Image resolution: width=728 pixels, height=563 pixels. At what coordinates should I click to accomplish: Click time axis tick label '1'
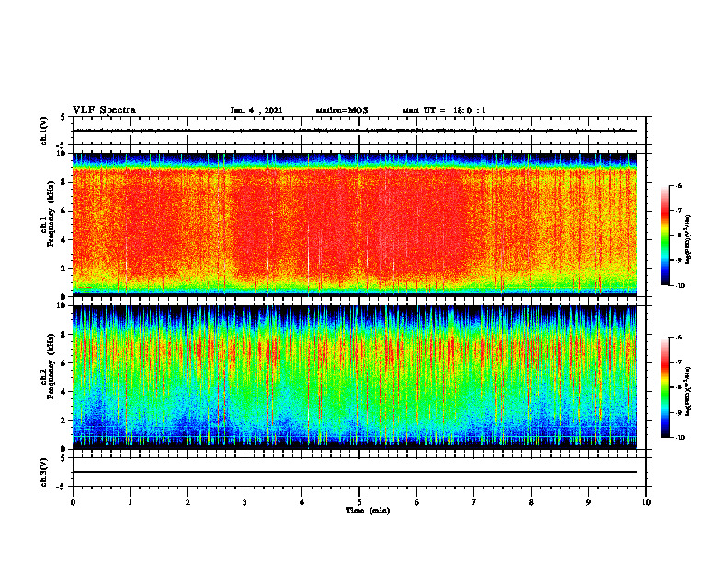tap(130, 502)
